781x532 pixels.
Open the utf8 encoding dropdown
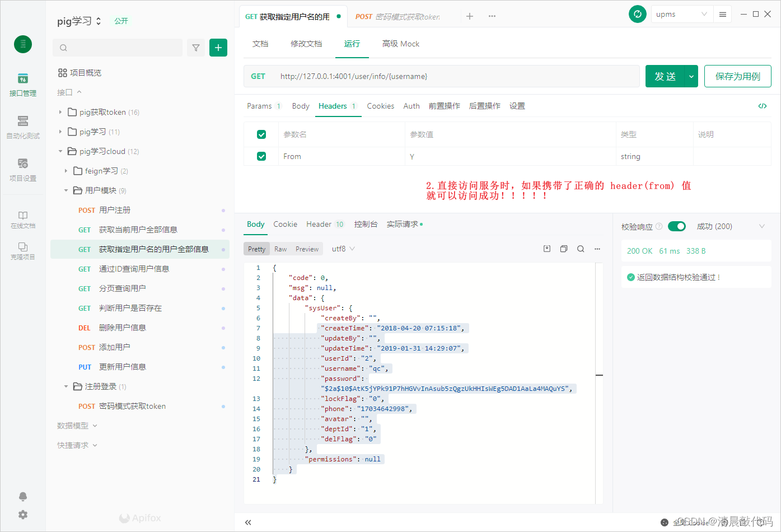[343, 249]
